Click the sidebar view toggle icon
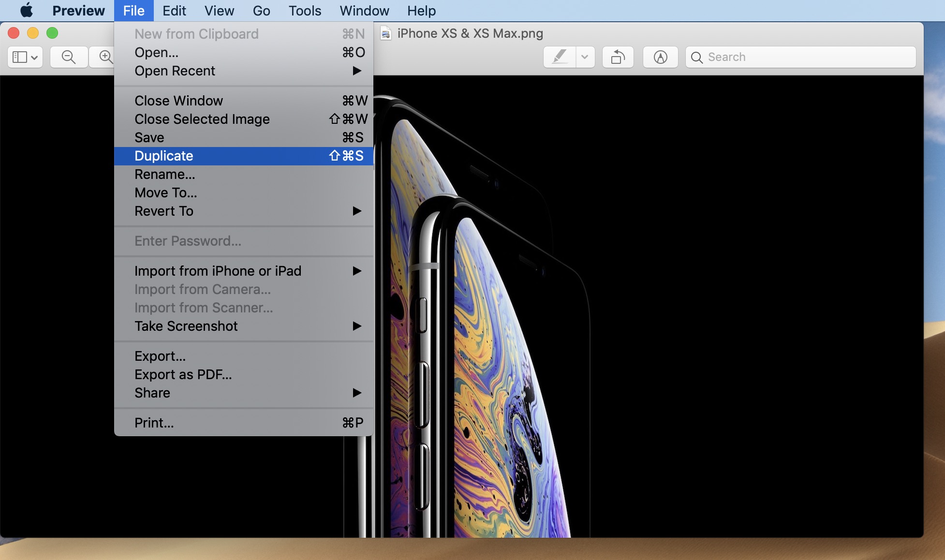The image size is (945, 560). pyautogui.click(x=24, y=56)
